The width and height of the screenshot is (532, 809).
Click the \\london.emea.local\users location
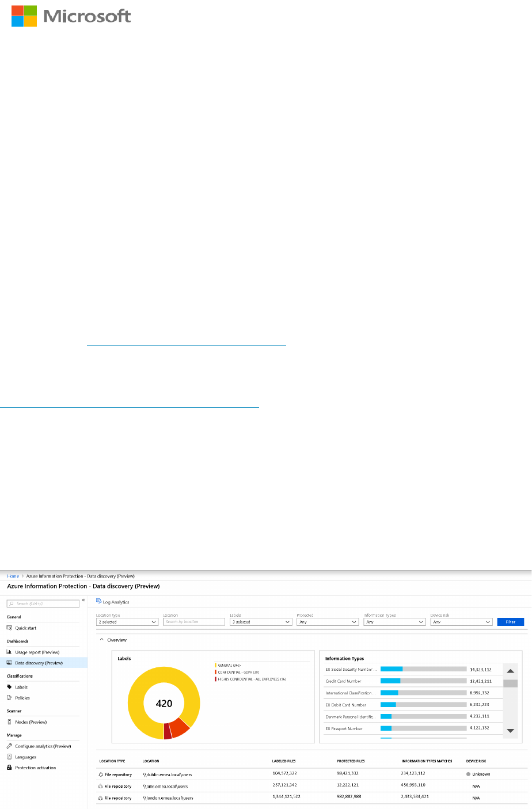coord(168,799)
